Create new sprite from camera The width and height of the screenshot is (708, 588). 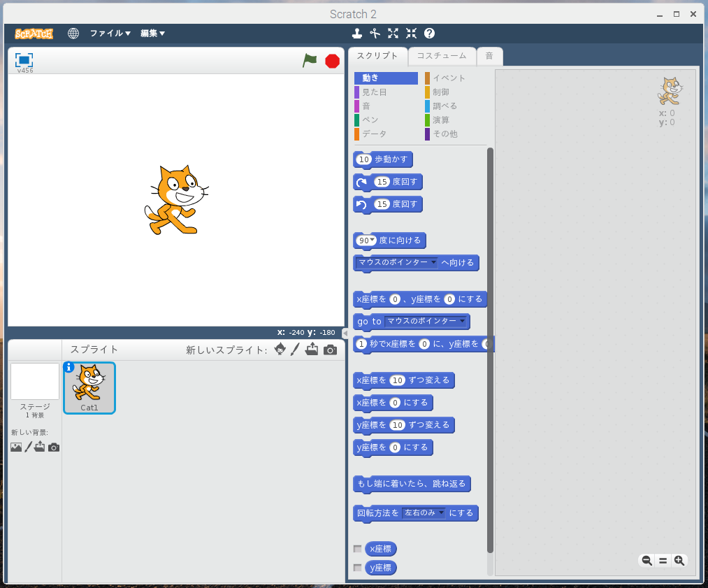pyautogui.click(x=330, y=350)
